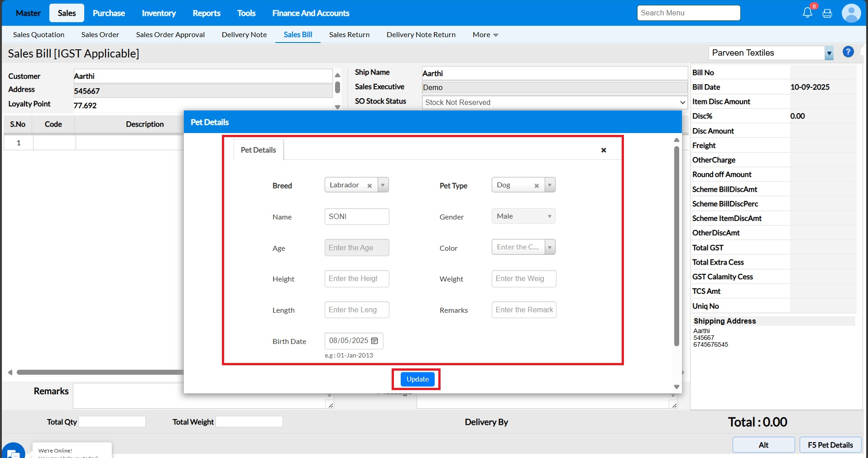Clear the Dog pet type selection
Viewport: 868px width, 458px height.
(537, 186)
